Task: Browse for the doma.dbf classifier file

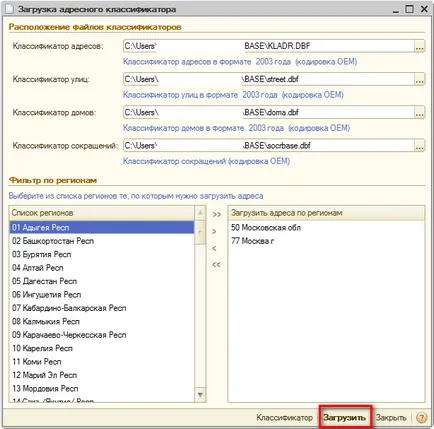Action: point(419,112)
